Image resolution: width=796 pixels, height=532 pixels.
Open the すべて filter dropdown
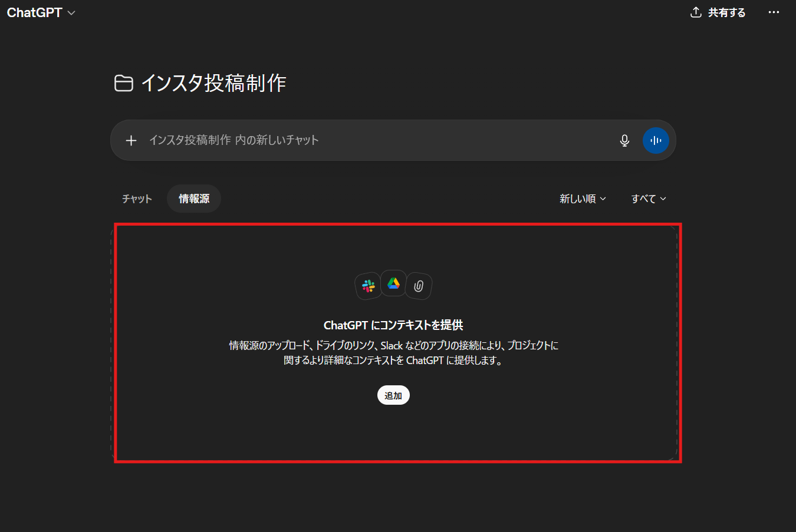[x=647, y=199]
